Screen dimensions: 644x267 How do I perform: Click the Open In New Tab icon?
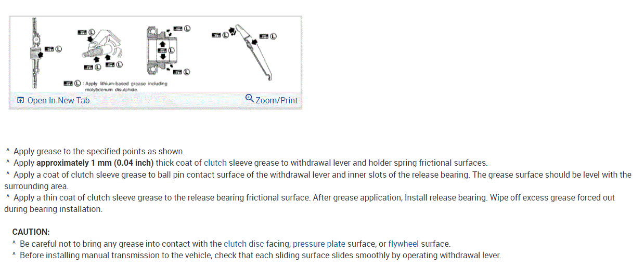pos(20,100)
